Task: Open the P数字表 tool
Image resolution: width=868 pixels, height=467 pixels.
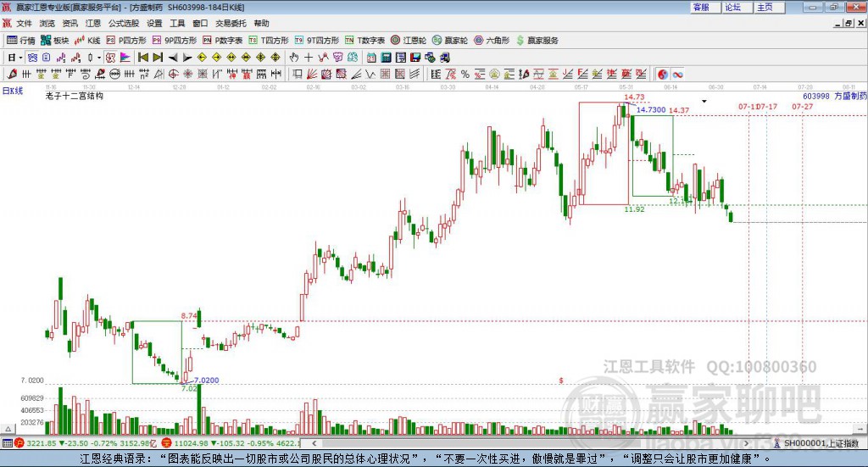Action: pyautogui.click(x=223, y=41)
